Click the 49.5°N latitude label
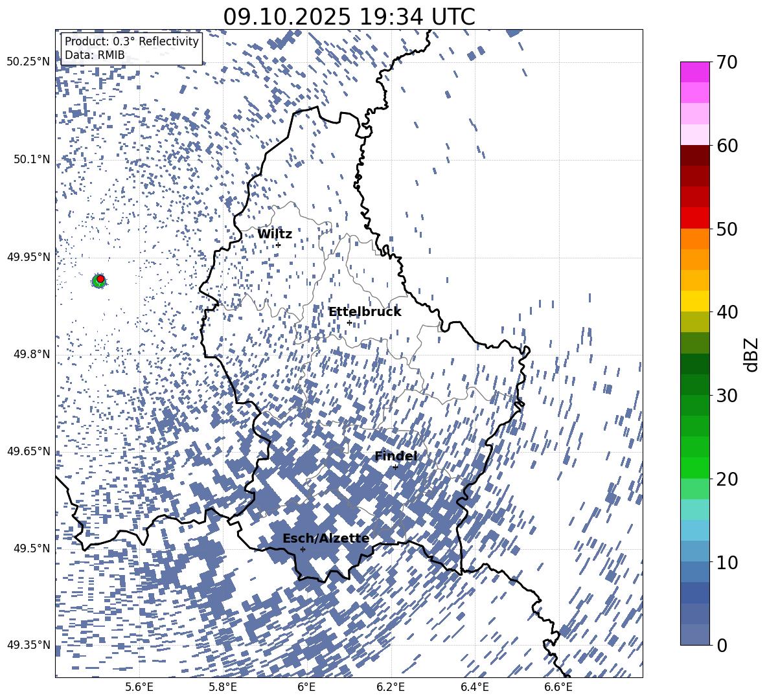The width and height of the screenshot is (767, 700). coord(31,548)
